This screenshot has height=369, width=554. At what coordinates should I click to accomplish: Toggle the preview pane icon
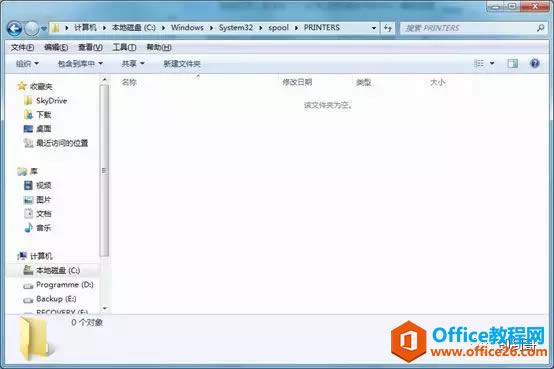tap(513, 64)
